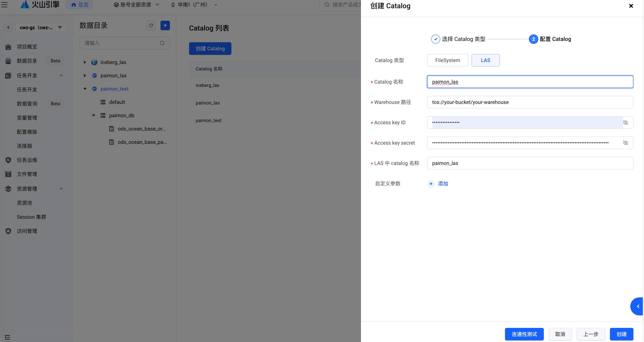Click the 上一步 button
The height and width of the screenshot is (342, 644).
(591, 334)
